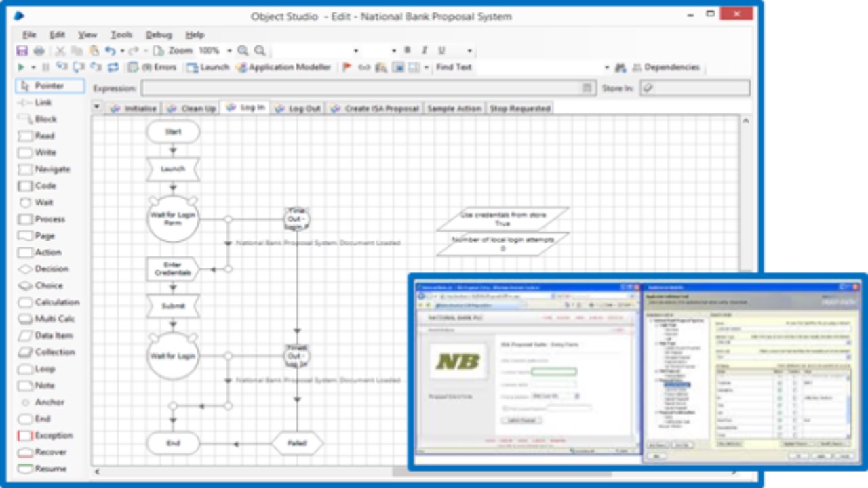Open the Application Modeller
868x488 pixels.
coord(284,67)
